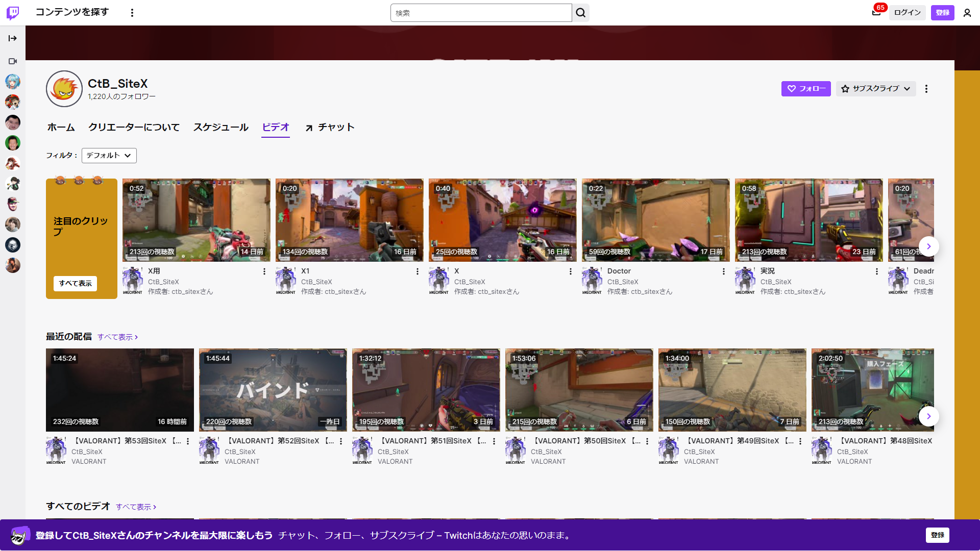Click the ログイン button

point(907,13)
